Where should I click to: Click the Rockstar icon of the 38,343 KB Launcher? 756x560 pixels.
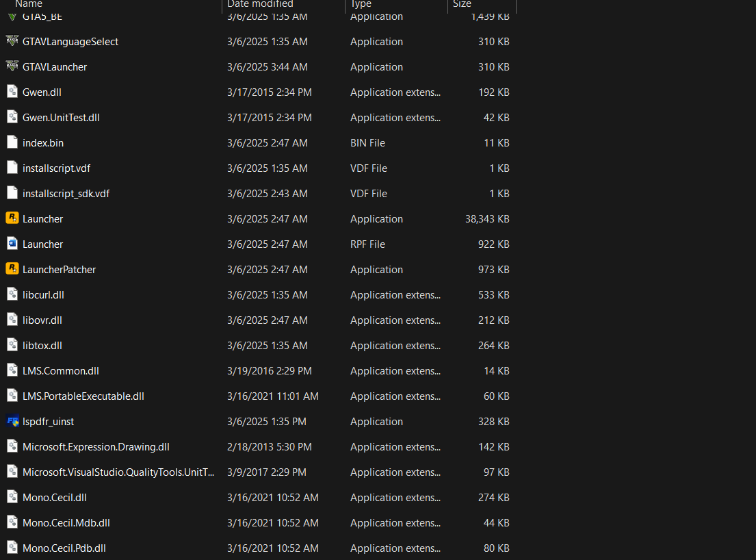[x=12, y=218]
